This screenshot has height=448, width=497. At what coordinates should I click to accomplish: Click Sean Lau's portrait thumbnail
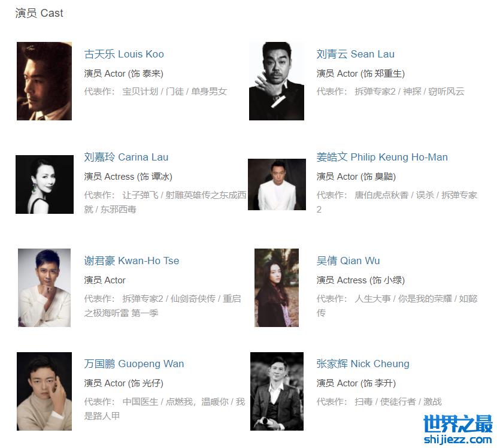(277, 81)
